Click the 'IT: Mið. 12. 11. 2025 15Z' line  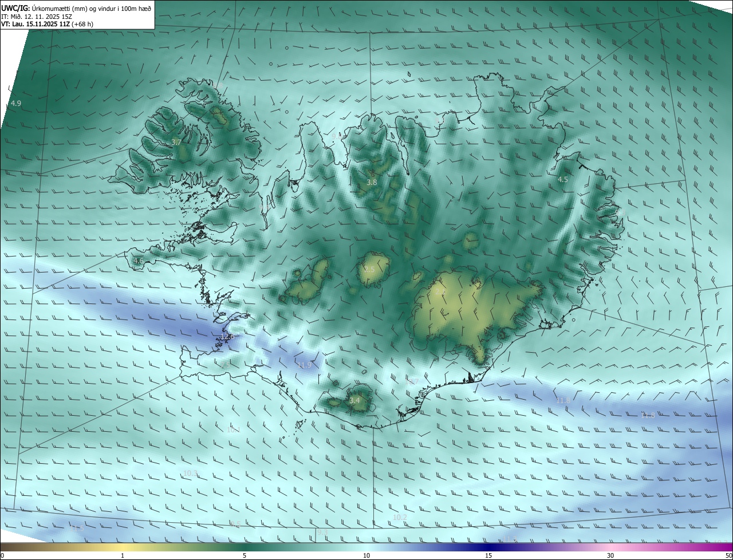tap(36, 16)
